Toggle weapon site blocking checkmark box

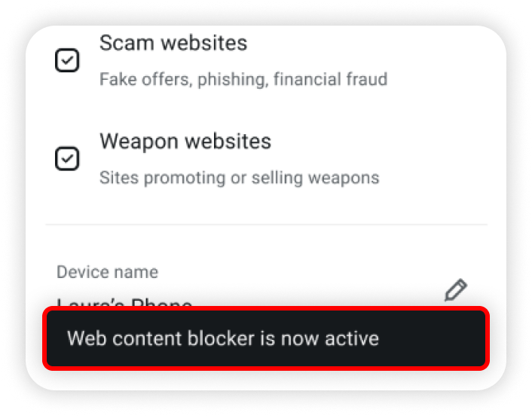point(67,158)
